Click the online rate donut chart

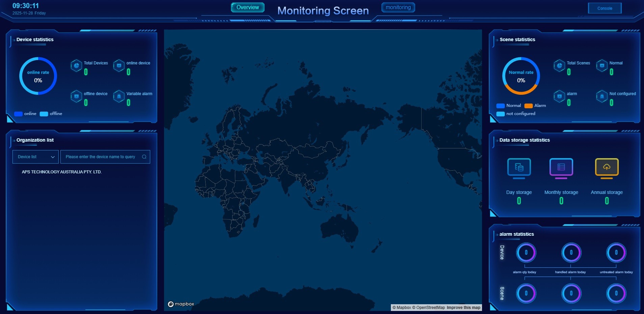[x=38, y=76]
